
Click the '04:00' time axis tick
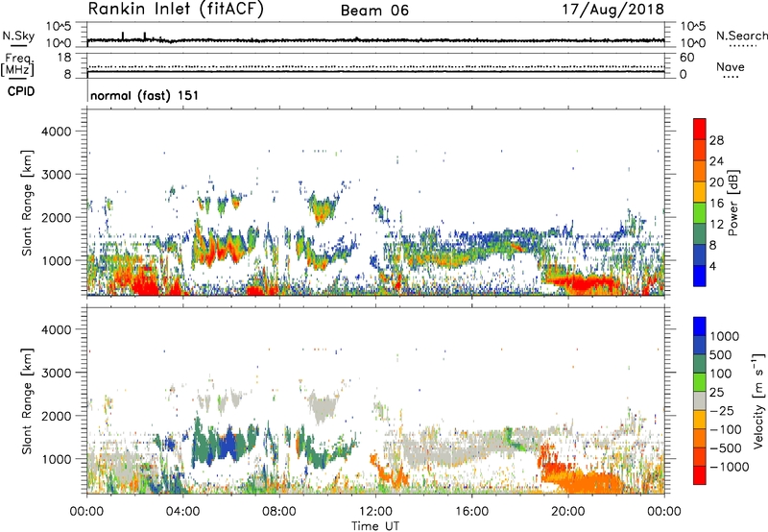[183, 512]
